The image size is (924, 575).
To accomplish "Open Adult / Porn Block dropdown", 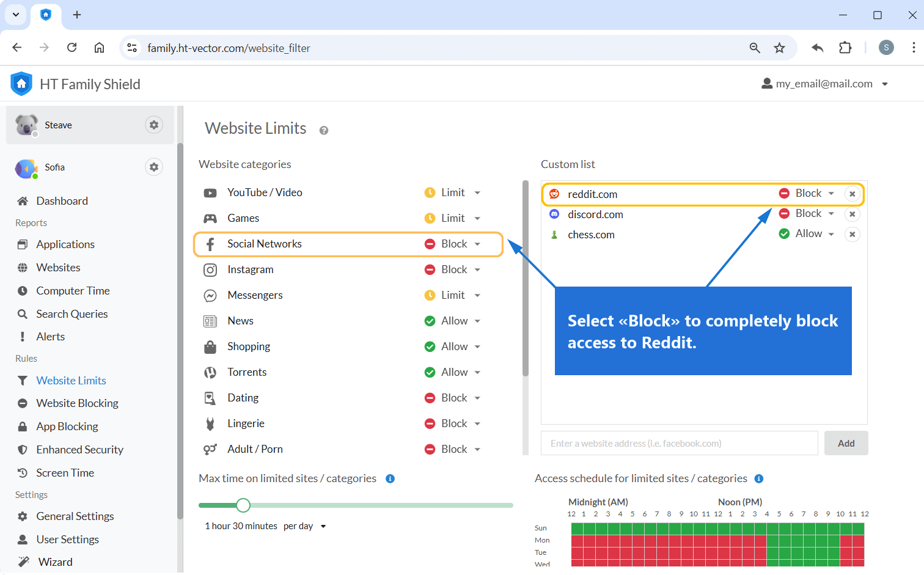I will click(x=453, y=449).
